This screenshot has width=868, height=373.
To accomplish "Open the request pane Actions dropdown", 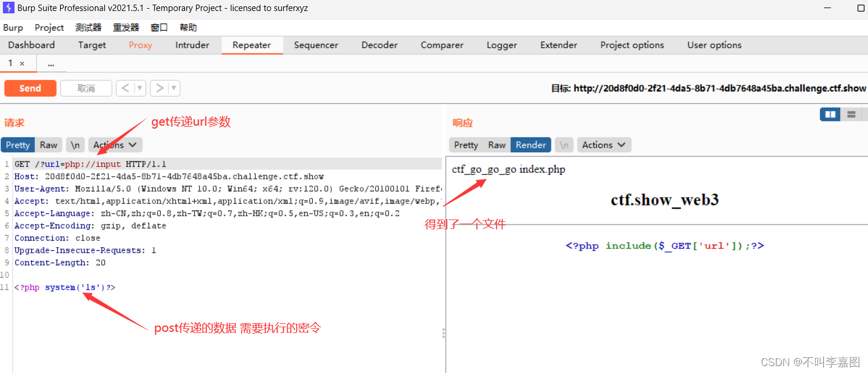I will [x=115, y=145].
